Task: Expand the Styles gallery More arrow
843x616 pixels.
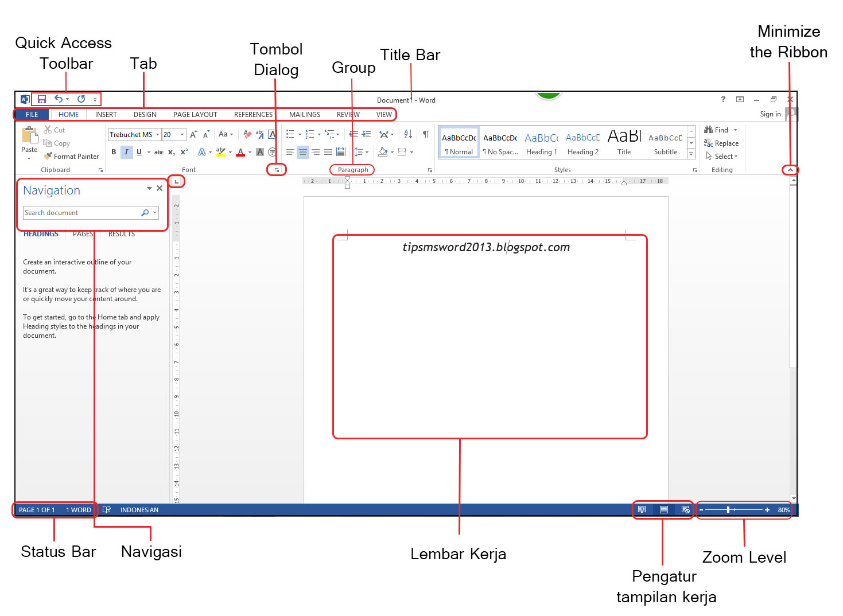Action: coord(692,154)
